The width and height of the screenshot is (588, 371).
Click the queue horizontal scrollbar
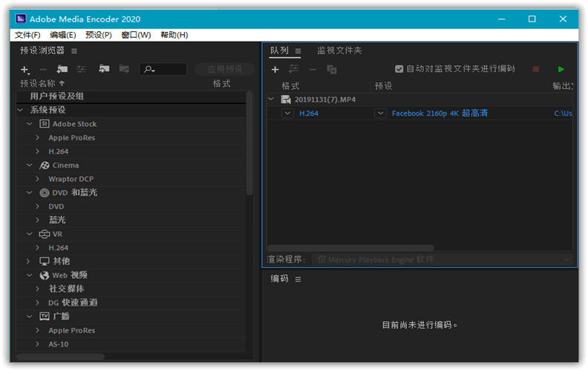[350, 248]
